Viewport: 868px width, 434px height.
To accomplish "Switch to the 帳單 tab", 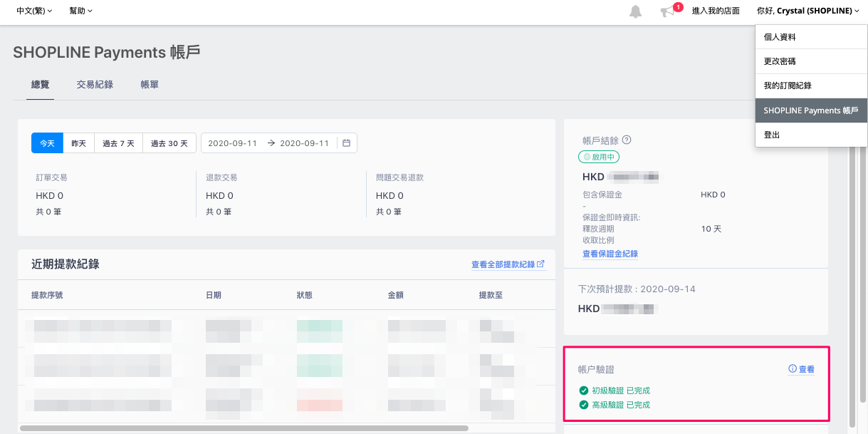I will [x=150, y=85].
